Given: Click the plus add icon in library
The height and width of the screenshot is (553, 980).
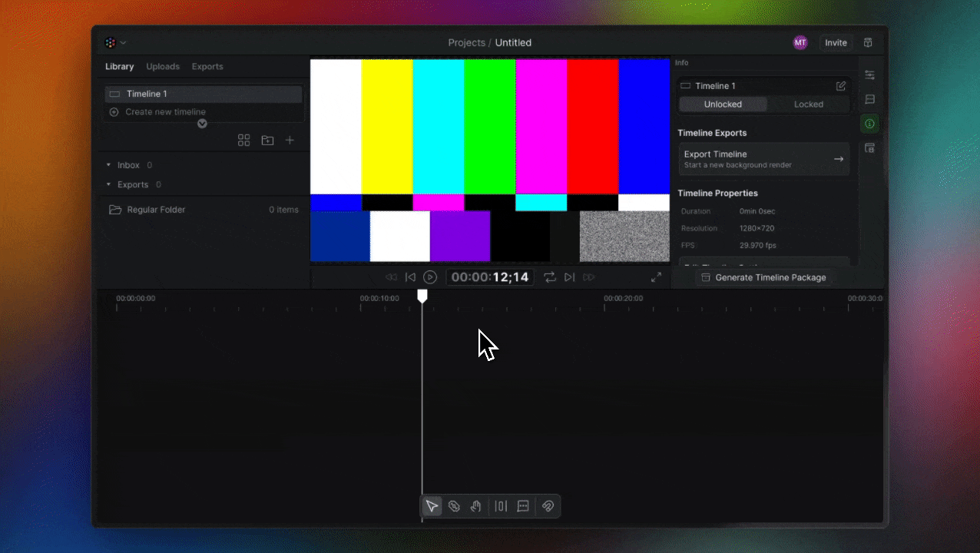Looking at the screenshot, I should click(290, 141).
